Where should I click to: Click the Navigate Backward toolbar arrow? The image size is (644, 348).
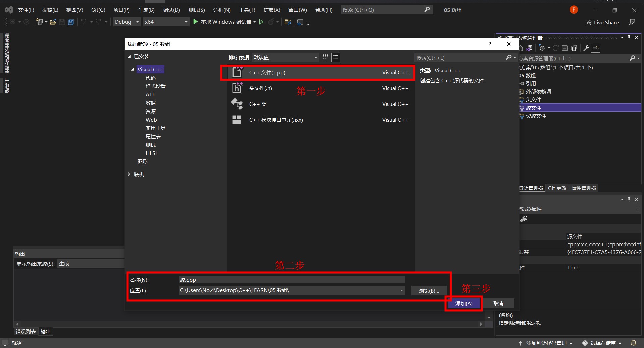(x=12, y=22)
